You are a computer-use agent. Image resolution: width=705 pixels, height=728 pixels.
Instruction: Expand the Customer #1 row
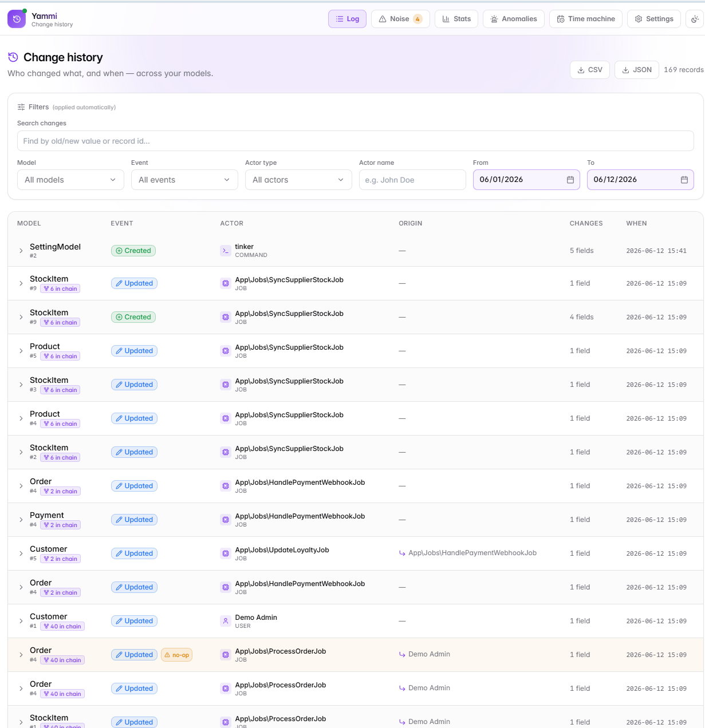[21, 621]
